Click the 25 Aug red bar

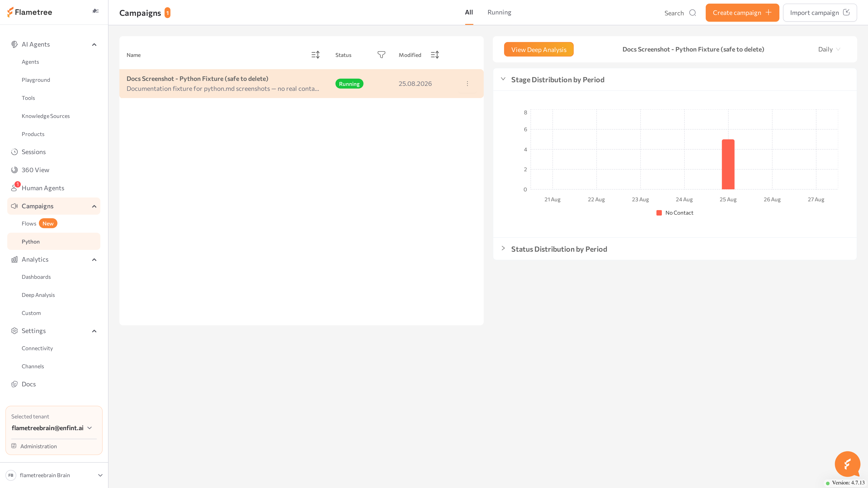(x=728, y=164)
